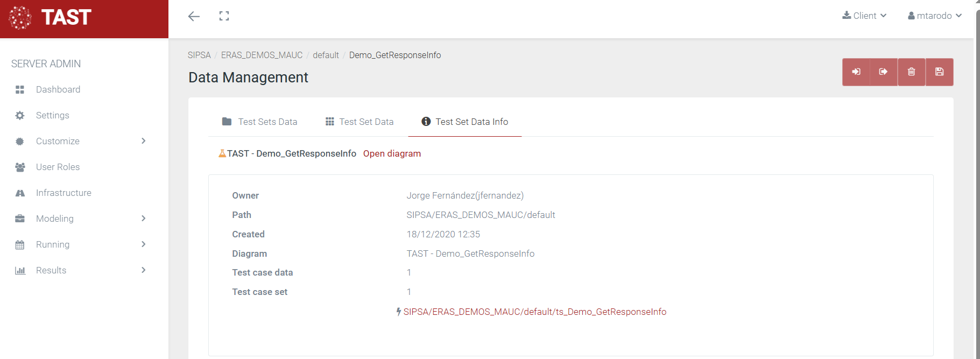This screenshot has width=980, height=359.
Task: Switch to the Test Sets Data tab
Action: (260, 122)
